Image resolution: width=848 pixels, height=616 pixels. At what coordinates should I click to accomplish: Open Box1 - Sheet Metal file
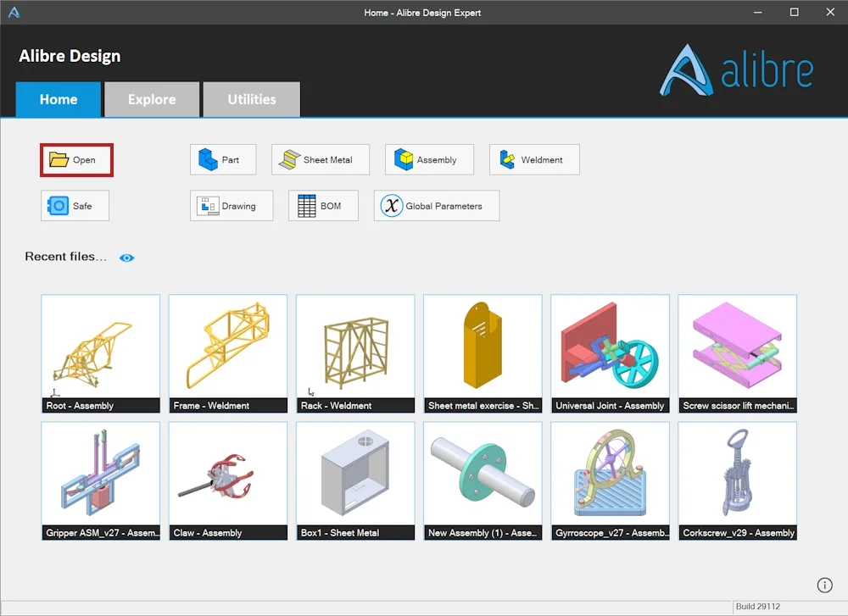point(355,481)
